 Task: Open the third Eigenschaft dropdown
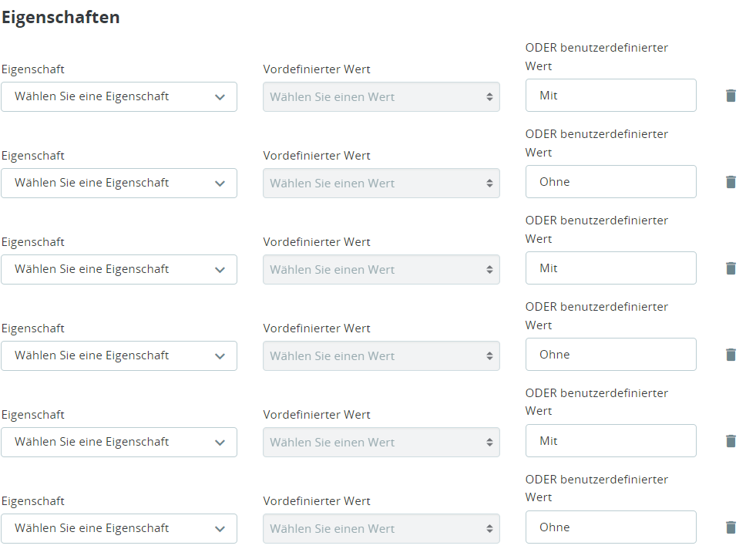click(x=119, y=270)
